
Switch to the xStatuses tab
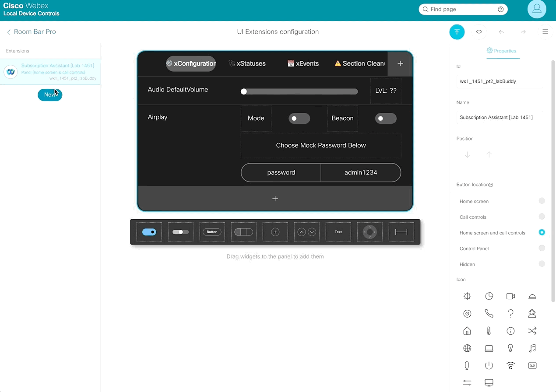pyautogui.click(x=247, y=63)
